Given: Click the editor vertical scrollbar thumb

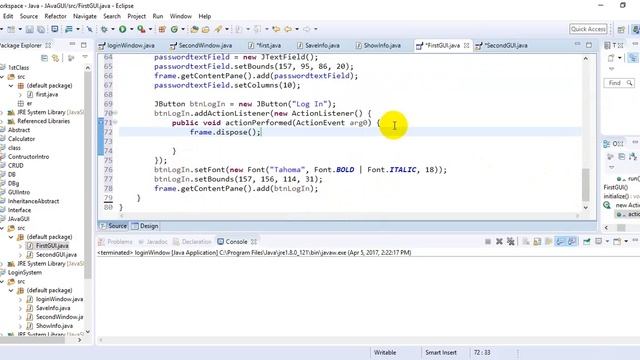Looking at the screenshot, I should pyautogui.click(x=586, y=184).
